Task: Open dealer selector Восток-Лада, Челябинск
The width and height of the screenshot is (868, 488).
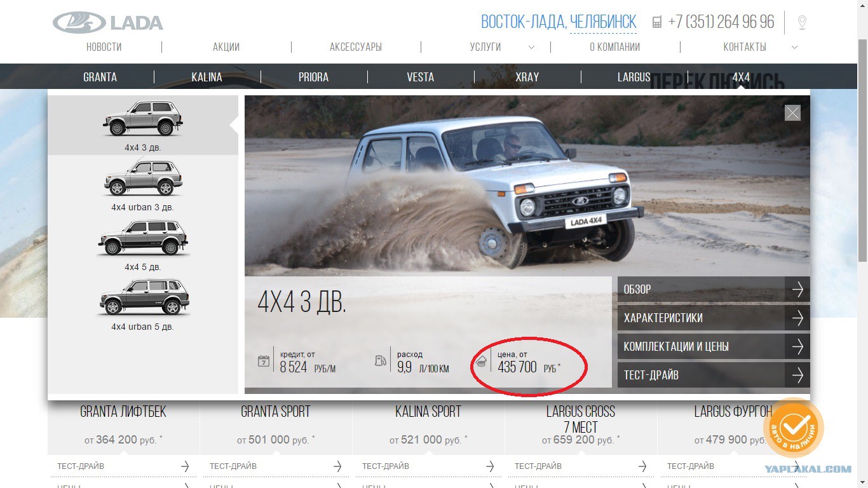Action: click(559, 22)
